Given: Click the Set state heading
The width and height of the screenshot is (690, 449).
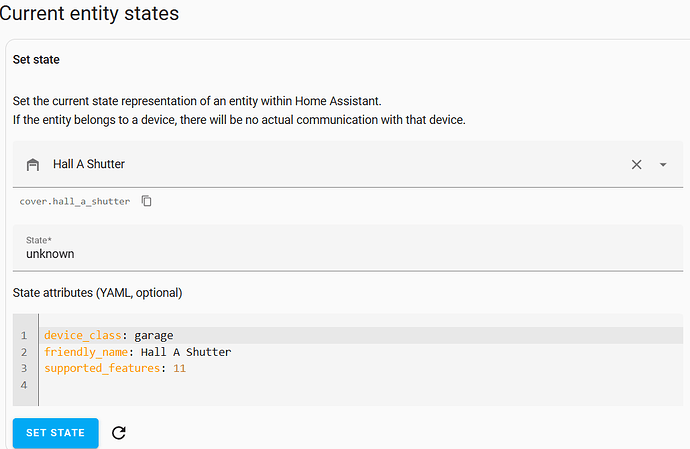Looking at the screenshot, I should [x=36, y=59].
